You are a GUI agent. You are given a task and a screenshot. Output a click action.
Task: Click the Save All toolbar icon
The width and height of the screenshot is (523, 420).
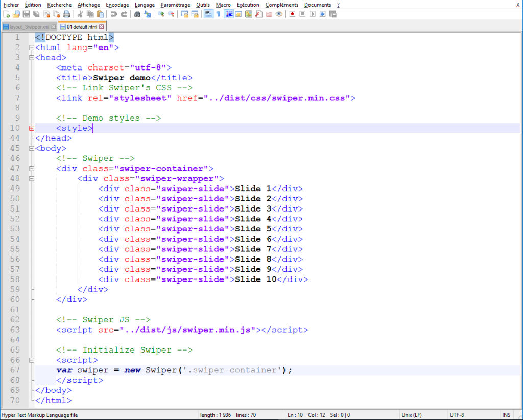[36, 14]
